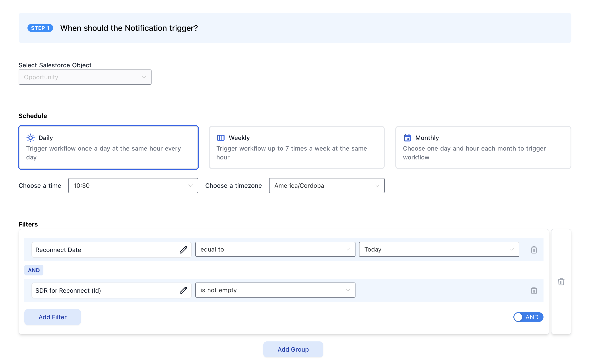
Task: Select the Weekly schedule option
Action: tap(297, 147)
